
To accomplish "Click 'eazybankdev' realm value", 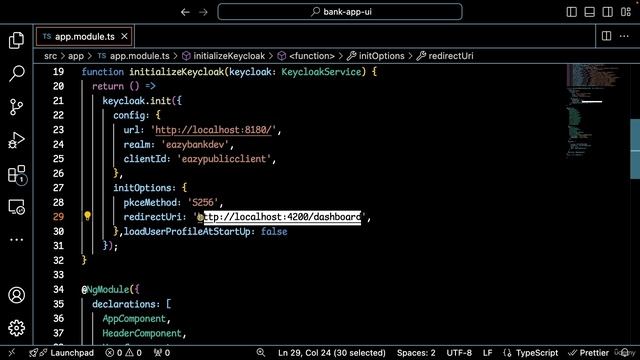I will [195, 145].
